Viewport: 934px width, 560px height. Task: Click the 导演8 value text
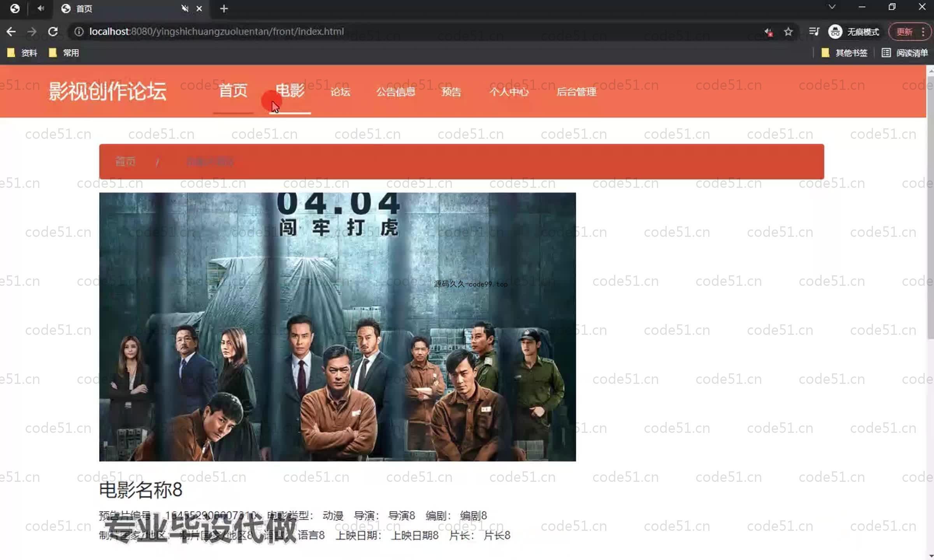pos(402,516)
